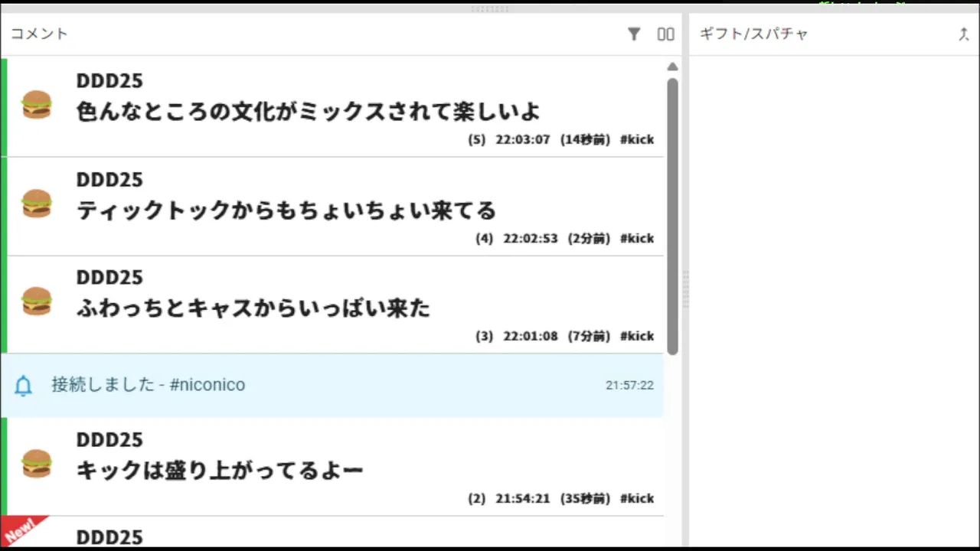Click the (14秒前) elapsed time label
Image resolution: width=980 pixels, height=551 pixels.
click(585, 140)
